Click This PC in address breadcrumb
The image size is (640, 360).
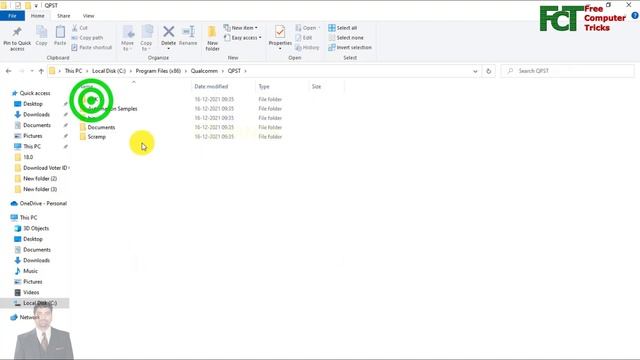click(73, 71)
